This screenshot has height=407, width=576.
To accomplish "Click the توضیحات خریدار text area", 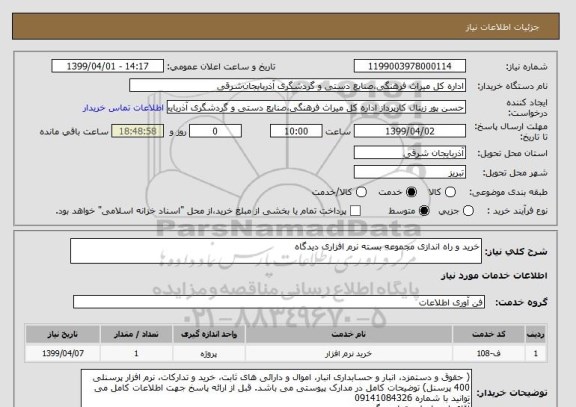I will point(276,389).
